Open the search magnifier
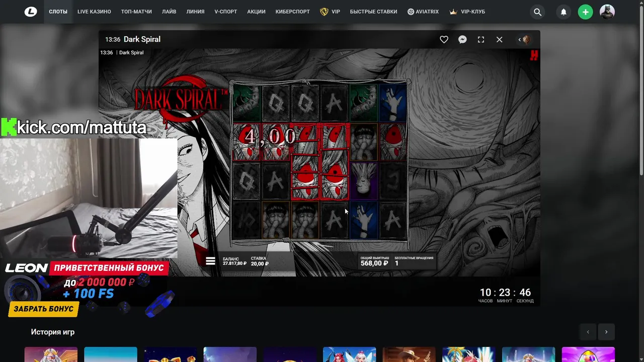 click(538, 12)
